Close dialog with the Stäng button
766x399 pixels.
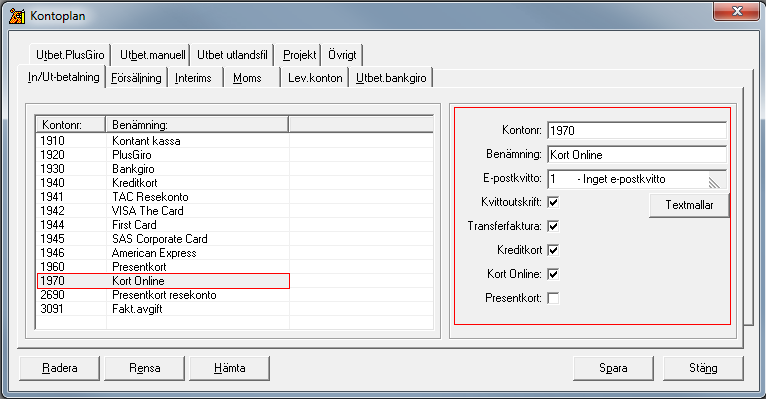(703, 368)
